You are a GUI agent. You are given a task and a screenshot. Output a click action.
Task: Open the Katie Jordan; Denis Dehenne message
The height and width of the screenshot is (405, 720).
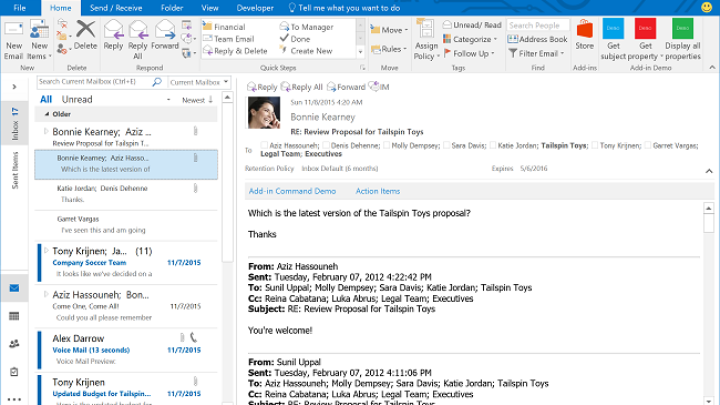[126, 194]
